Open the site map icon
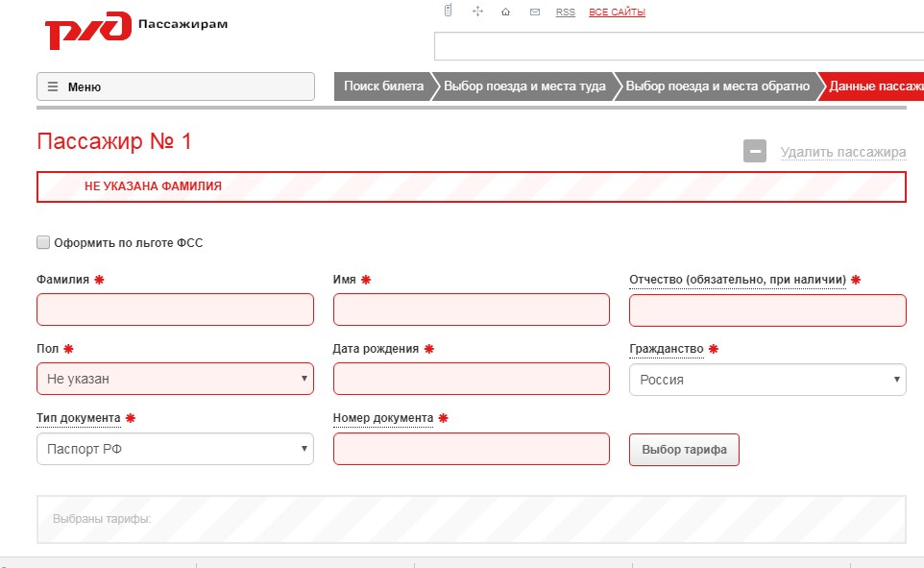 (477, 12)
